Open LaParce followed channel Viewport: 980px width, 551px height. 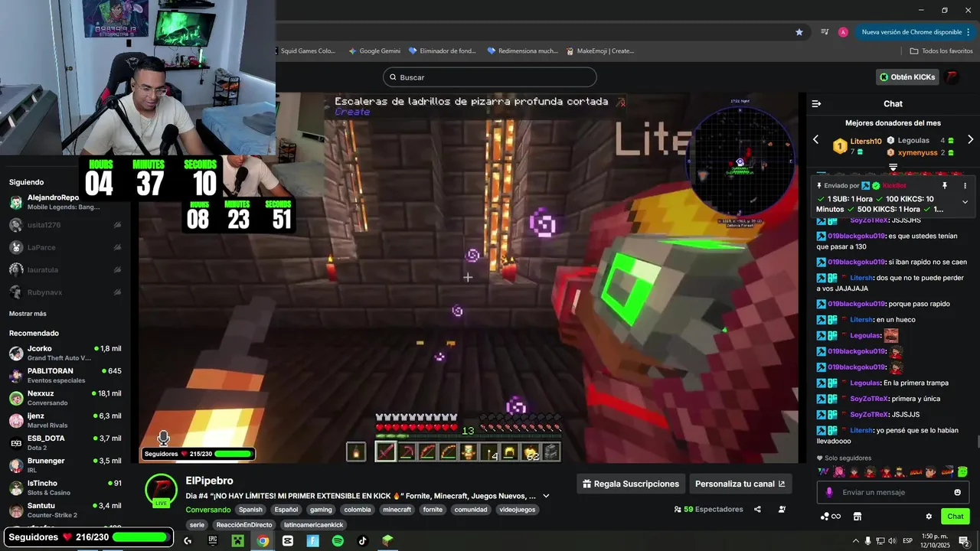click(x=65, y=247)
